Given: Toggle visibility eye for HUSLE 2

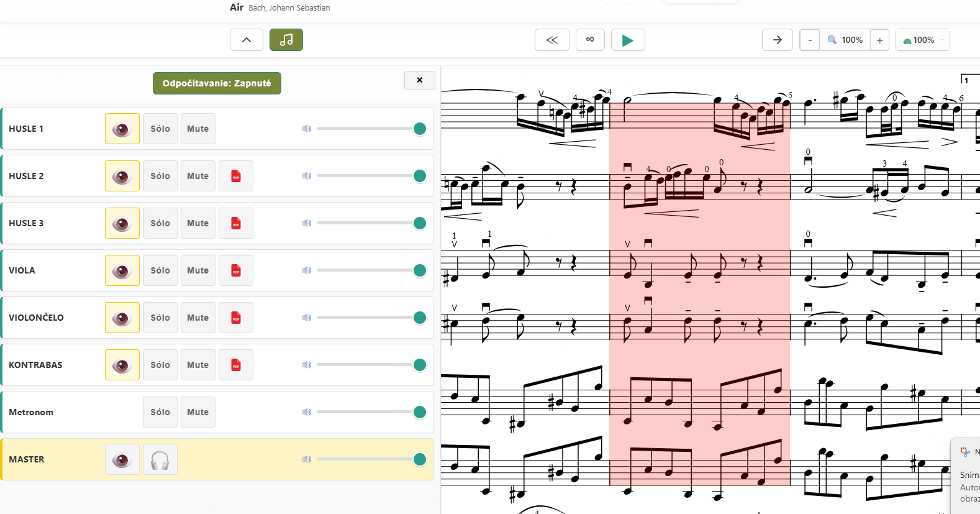Looking at the screenshot, I should tap(122, 176).
